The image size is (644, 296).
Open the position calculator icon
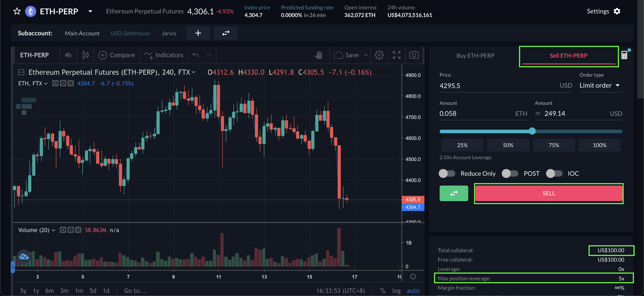click(624, 55)
